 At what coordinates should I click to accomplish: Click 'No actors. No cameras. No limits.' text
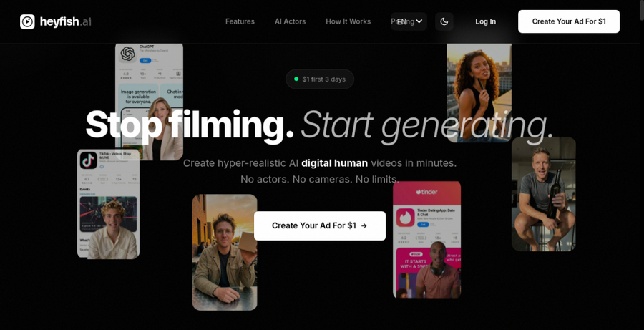click(320, 179)
